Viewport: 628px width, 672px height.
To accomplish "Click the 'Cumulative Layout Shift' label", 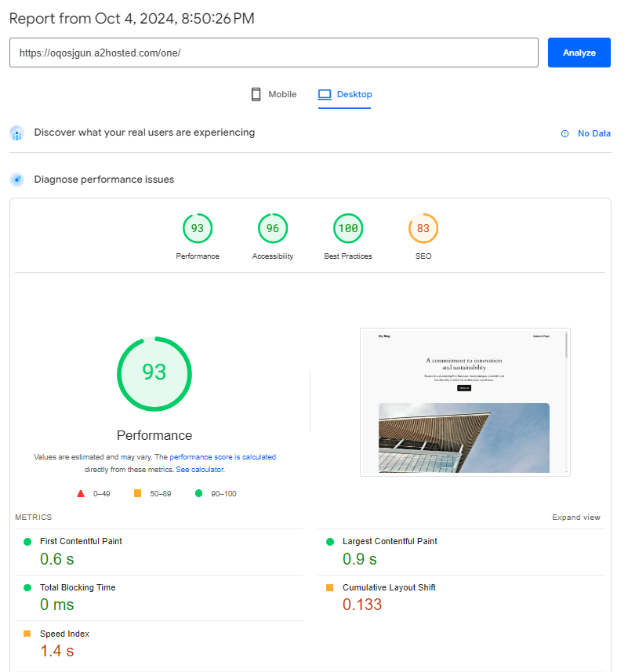I will 389,587.
